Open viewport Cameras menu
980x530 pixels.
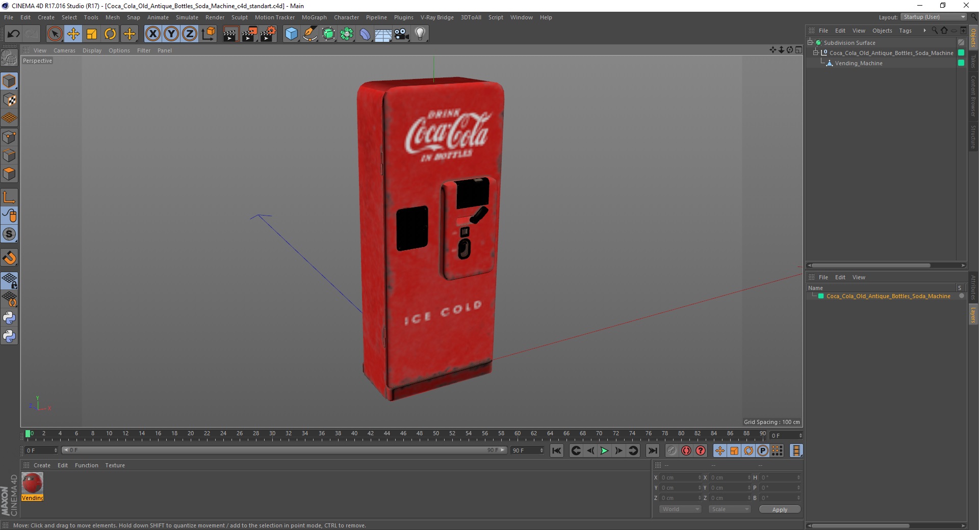click(64, 50)
